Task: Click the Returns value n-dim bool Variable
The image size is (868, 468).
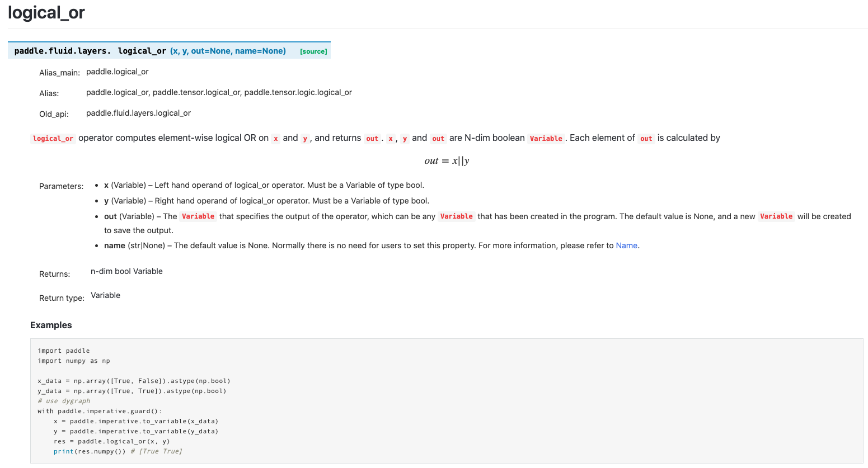Action: point(126,271)
